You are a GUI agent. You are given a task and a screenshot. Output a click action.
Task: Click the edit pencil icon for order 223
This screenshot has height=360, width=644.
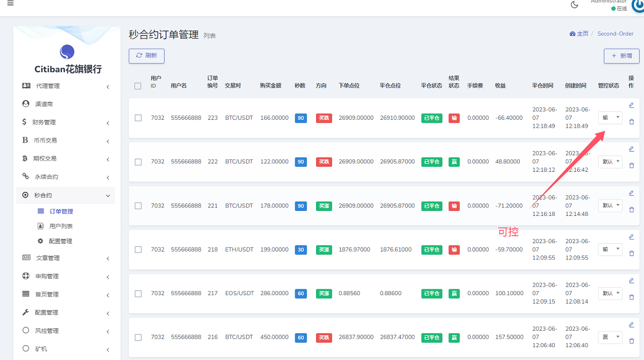631,105
